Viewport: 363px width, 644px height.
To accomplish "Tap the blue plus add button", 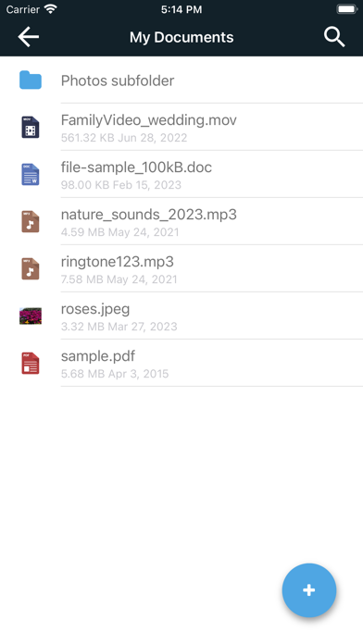I will coord(309,590).
